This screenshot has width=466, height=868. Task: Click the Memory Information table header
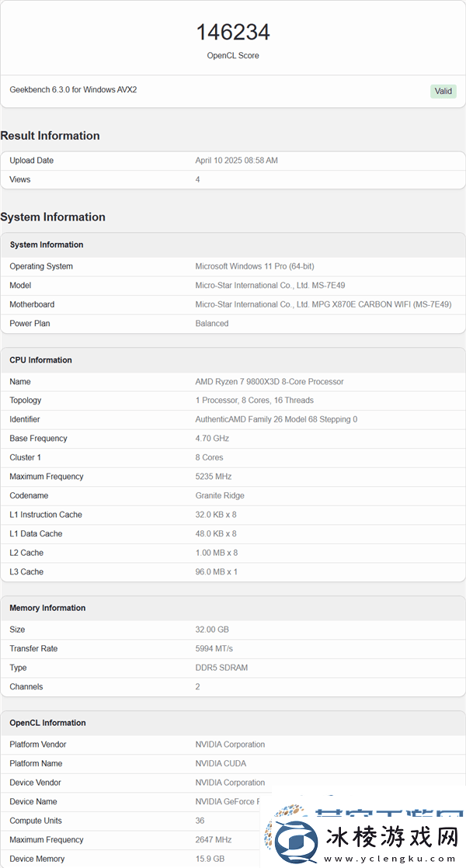coord(47,608)
